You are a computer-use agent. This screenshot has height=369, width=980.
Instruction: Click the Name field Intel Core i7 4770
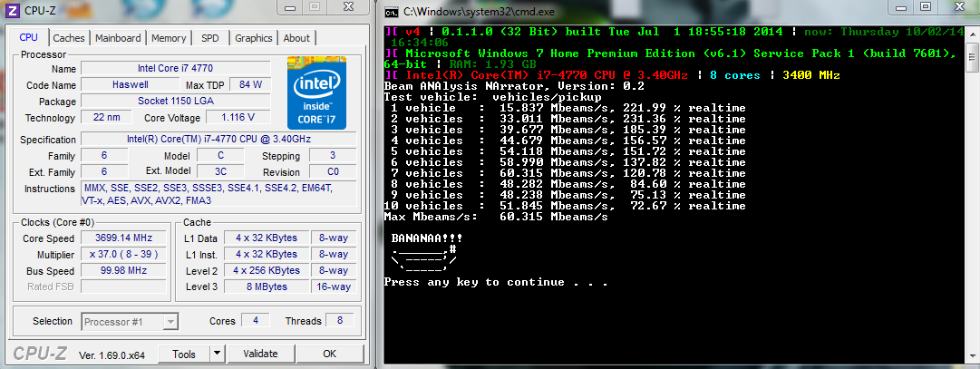pyautogui.click(x=176, y=68)
